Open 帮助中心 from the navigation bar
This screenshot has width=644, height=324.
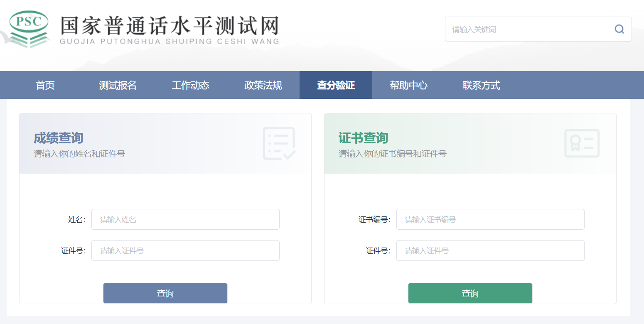408,85
